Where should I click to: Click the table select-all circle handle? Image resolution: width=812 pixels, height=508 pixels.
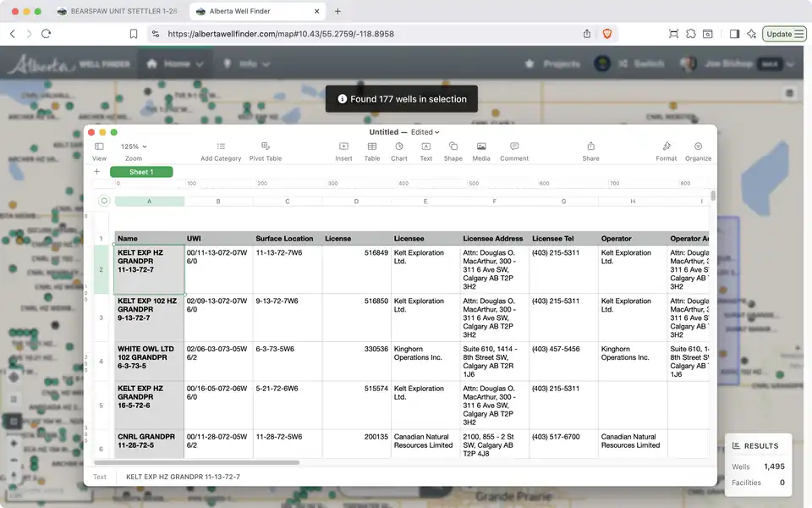pyautogui.click(x=104, y=201)
